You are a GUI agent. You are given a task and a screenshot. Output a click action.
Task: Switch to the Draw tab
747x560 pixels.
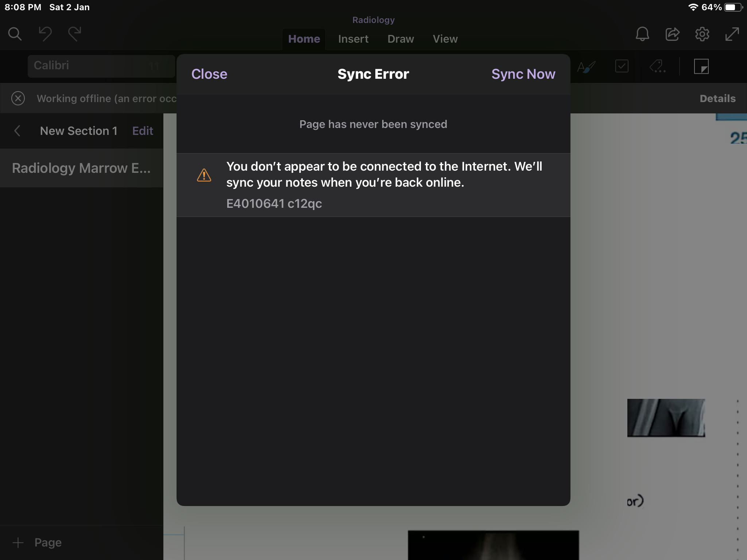coord(400,39)
